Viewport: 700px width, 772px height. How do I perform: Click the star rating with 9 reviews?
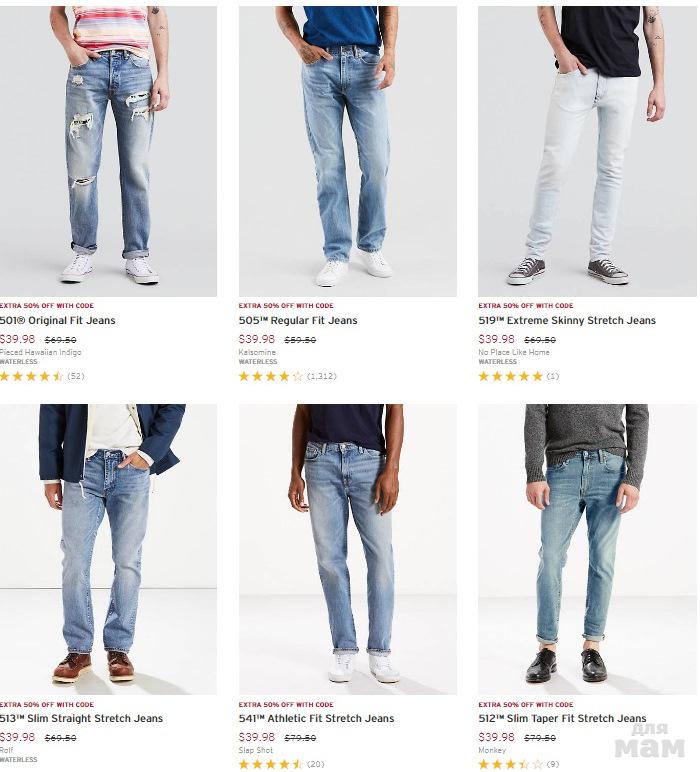pos(519,765)
